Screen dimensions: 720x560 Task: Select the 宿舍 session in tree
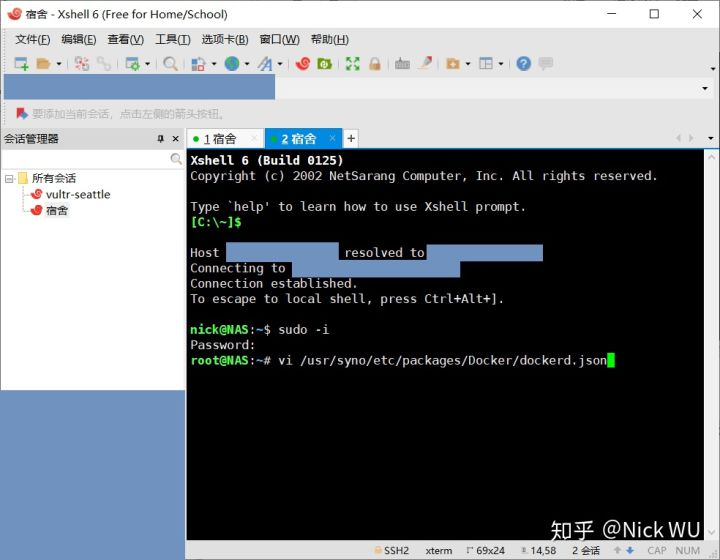point(56,211)
